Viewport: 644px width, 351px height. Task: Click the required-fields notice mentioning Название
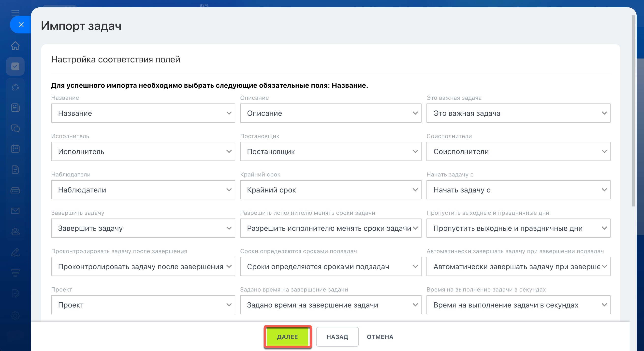[x=209, y=85]
